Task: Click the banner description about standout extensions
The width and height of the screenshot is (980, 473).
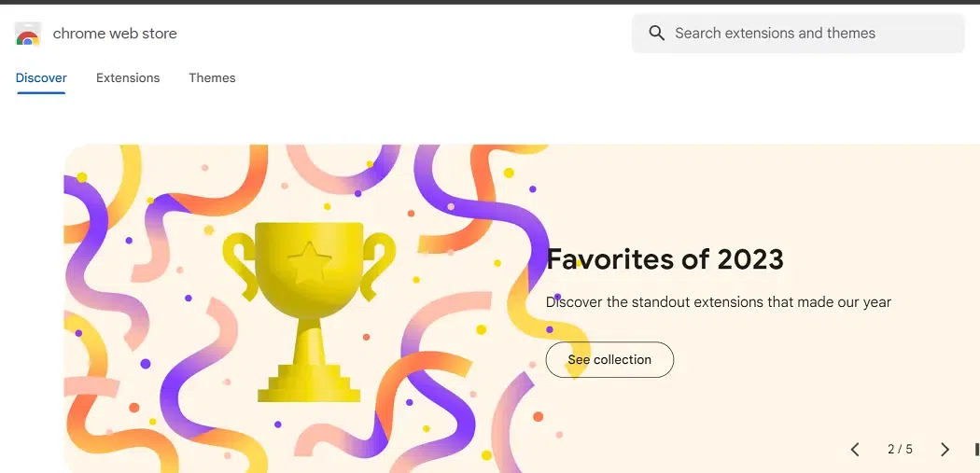Action: click(x=719, y=302)
